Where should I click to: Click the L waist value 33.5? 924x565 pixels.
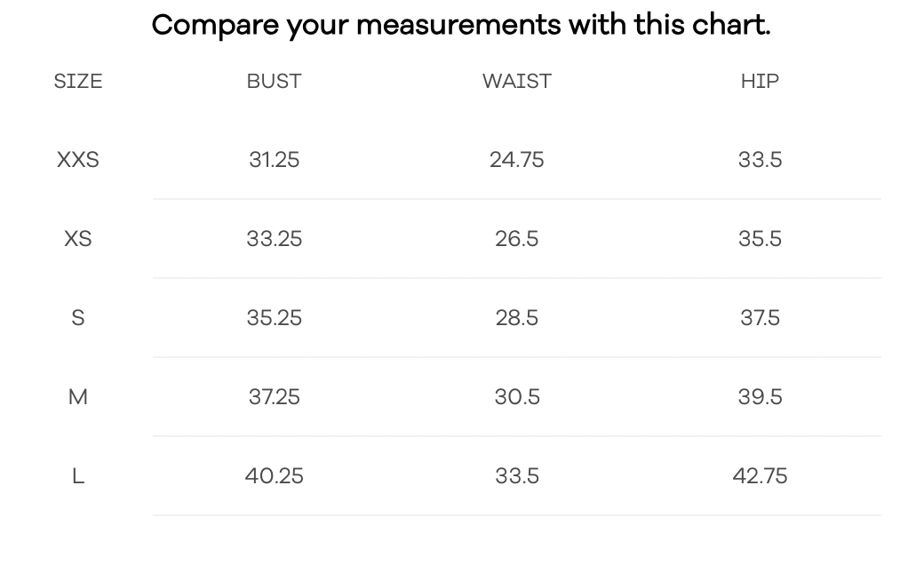(x=516, y=476)
